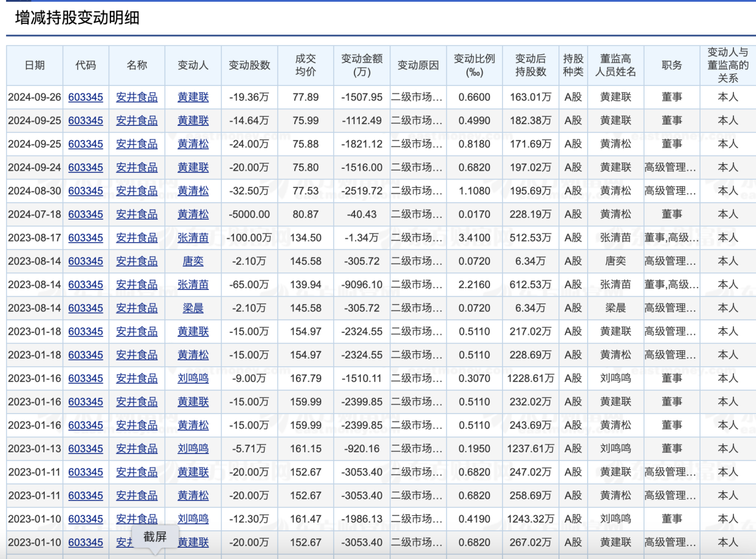Click 安井食品 link in the 2024-08-30 row
Screen dimensions: 756x559
pyautogui.click(x=137, y=191)
